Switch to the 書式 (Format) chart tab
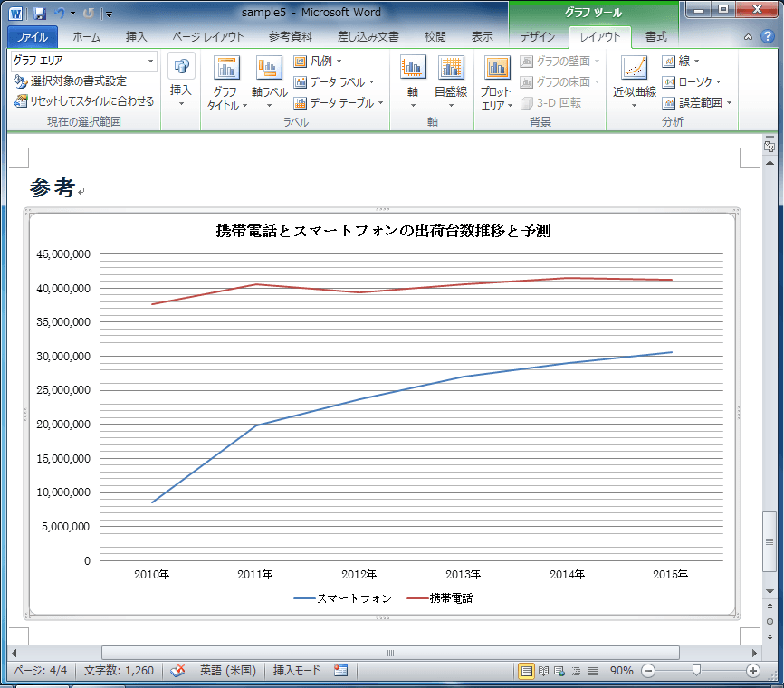The height and width of the screenshot is (688, 784). pyautogui.click(x=656, y=36)
